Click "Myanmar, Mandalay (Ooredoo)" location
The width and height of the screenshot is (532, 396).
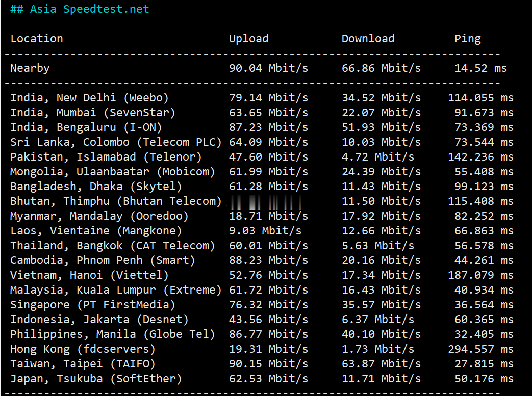pyautogui.click(x=99, y=216)
